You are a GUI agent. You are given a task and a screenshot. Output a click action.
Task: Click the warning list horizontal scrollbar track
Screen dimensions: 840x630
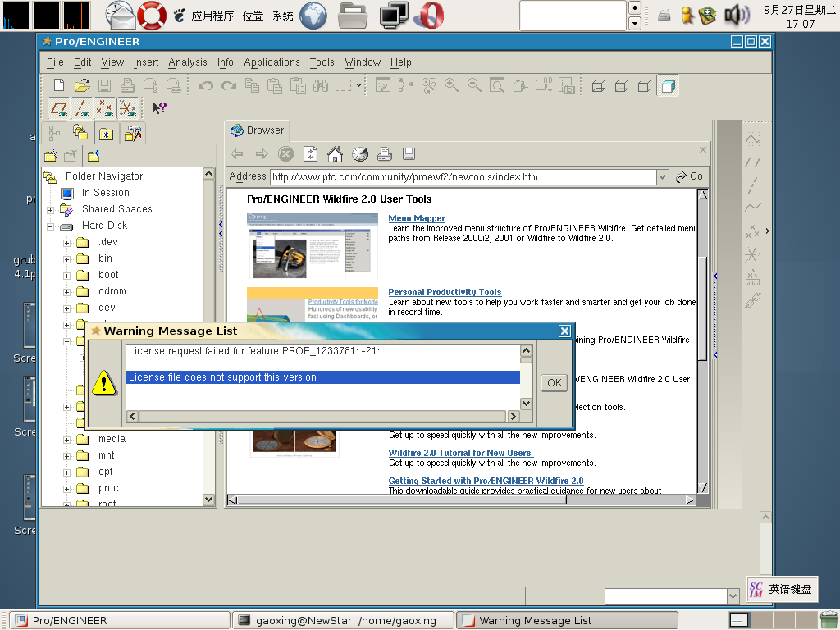click(x=322, y=416)
